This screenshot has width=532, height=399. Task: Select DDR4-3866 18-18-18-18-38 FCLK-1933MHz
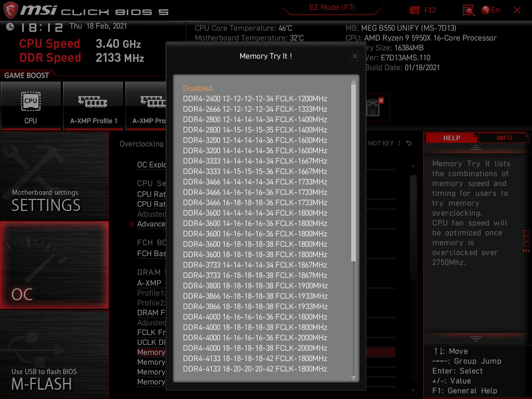pos(255,307)
